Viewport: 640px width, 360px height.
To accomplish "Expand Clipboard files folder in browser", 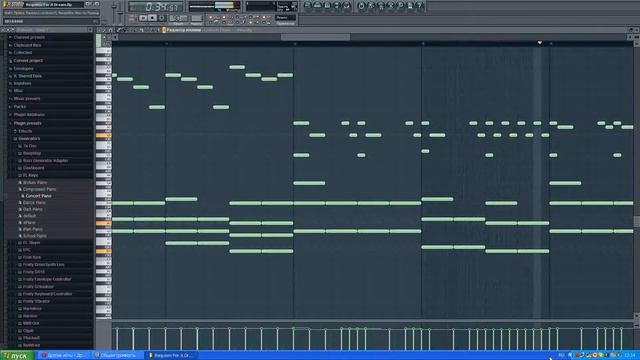I will [27, 45].
